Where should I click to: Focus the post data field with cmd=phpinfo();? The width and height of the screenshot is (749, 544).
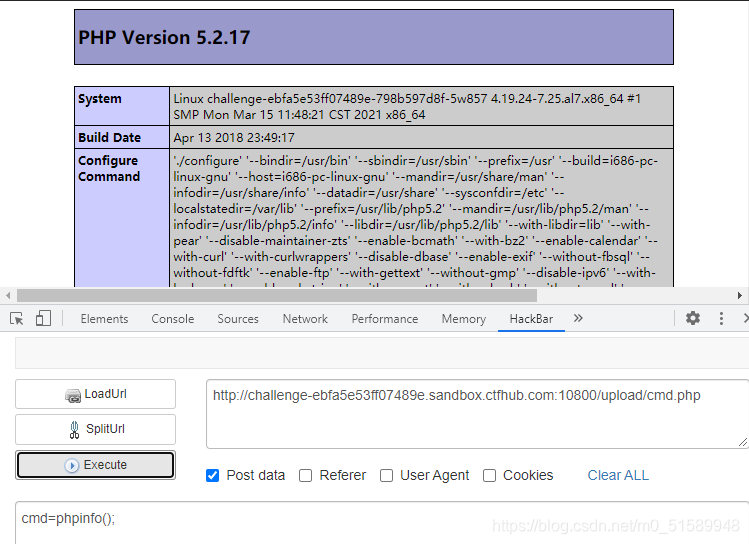coord(382,523)
